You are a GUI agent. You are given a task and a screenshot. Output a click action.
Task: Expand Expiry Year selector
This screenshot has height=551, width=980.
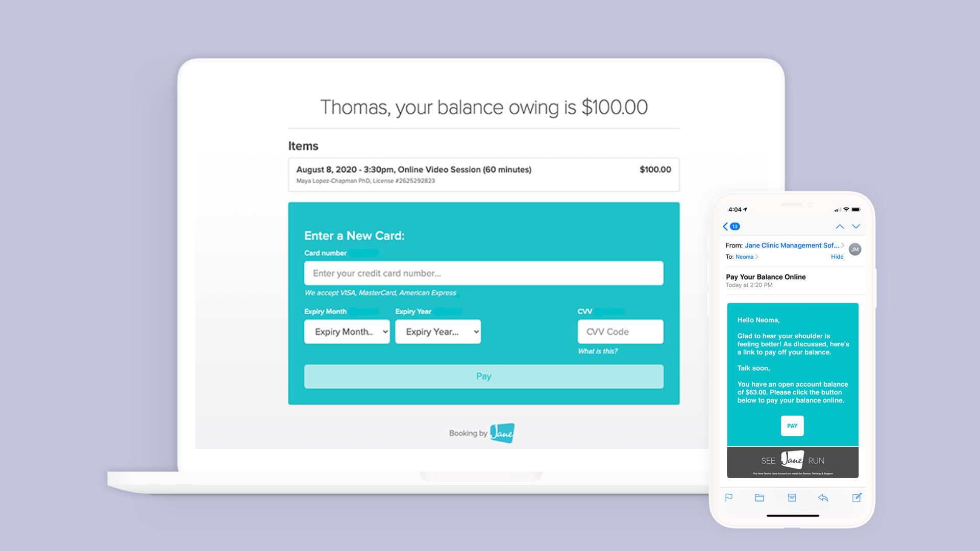[x=439, y=331]
